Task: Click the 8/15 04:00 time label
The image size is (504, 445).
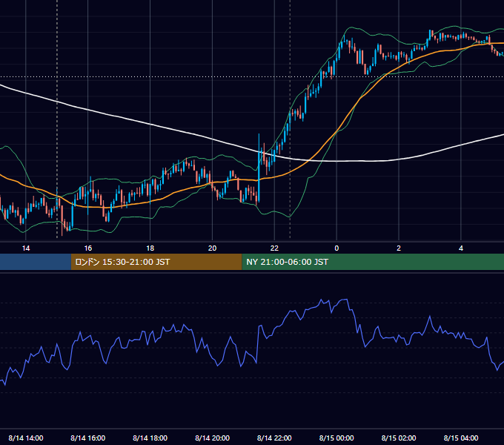Action: click(x=461, y=438)
